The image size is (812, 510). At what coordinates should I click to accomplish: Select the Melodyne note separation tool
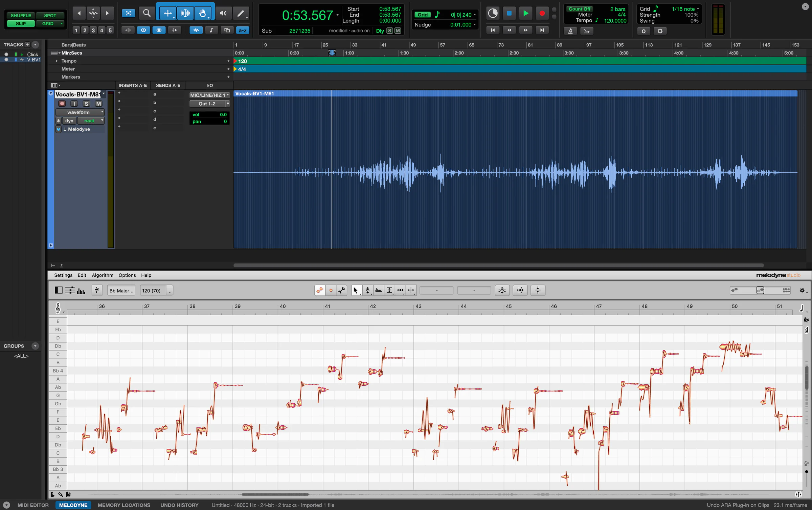click(x=411, y=290)
